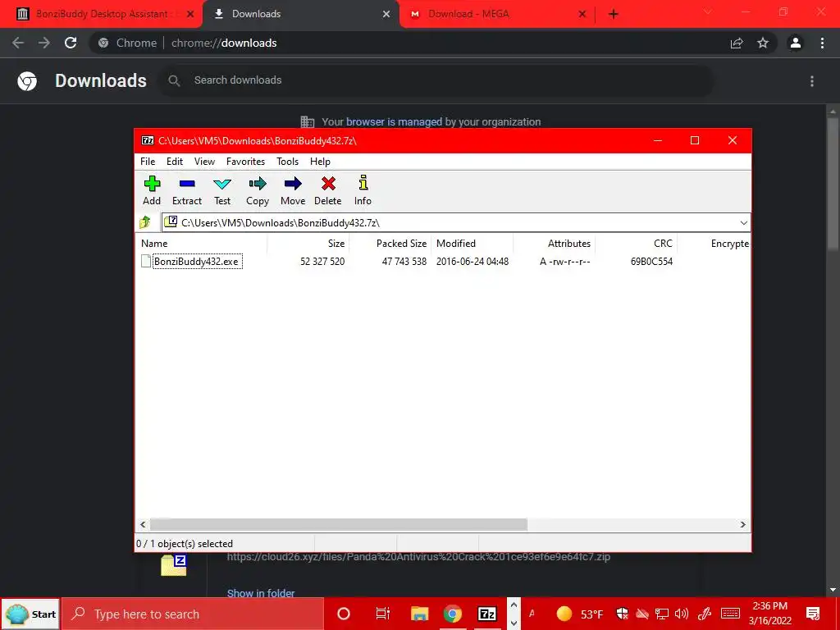Click the zip file icon in Downloads list

pos(174,565)
